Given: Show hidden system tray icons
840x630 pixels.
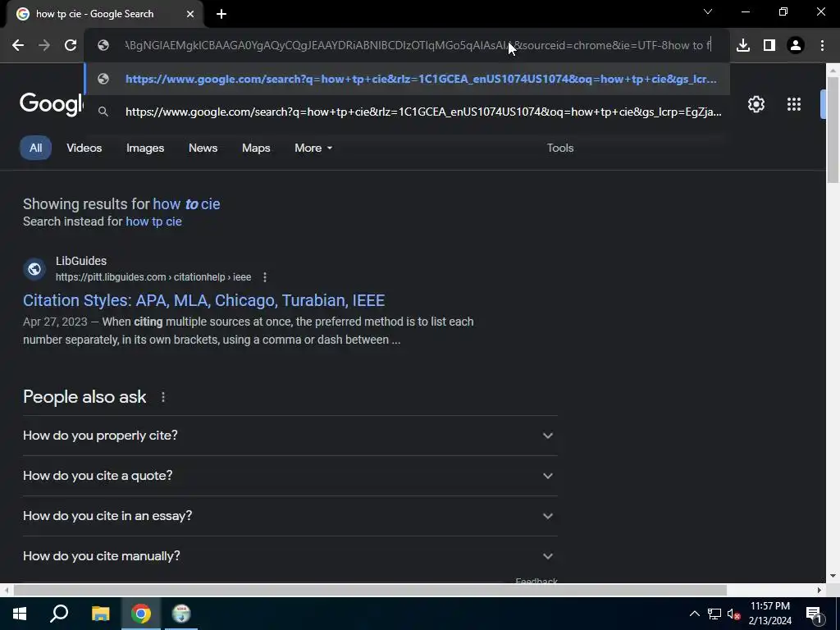Looking at the screenshot, I should click(x=694, y=614).
